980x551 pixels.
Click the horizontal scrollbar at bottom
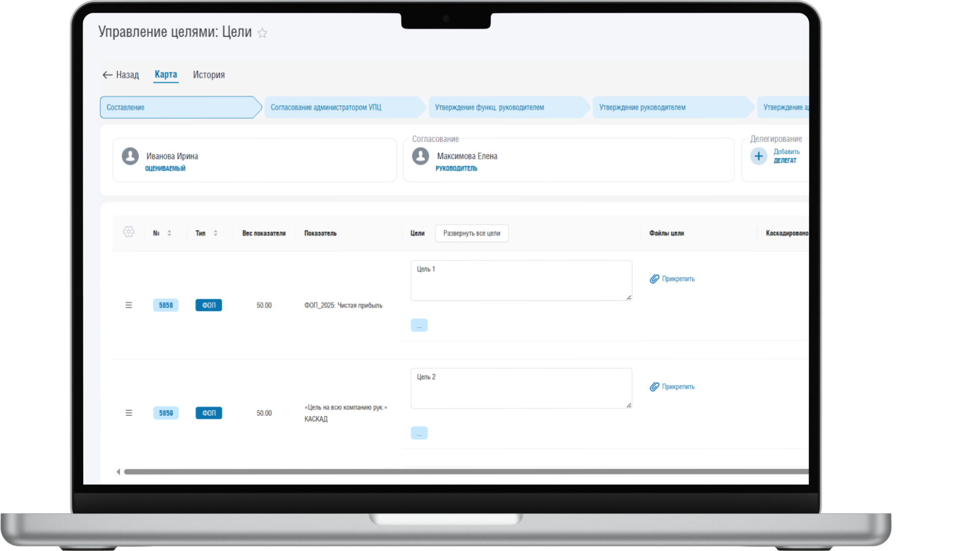click(x=459, y=472)
